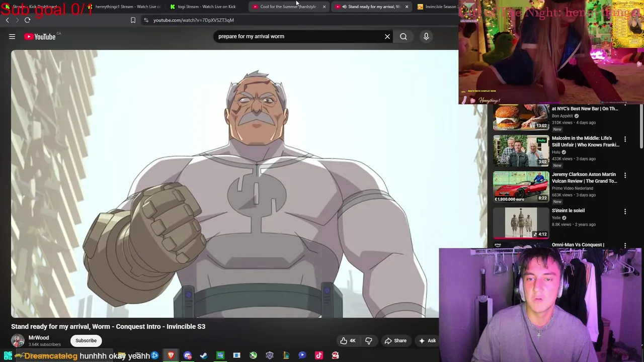Image resolution: width=644 pixels, height=362 pixels.
Task: Open site settings icon beside the URL
Action: pos(146,20)
